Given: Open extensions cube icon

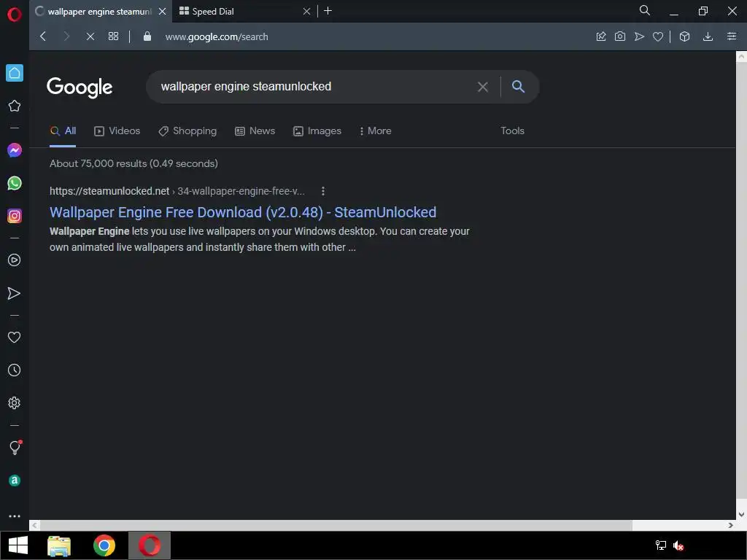Looking at the screenshot, I should (x=684, y=36).
